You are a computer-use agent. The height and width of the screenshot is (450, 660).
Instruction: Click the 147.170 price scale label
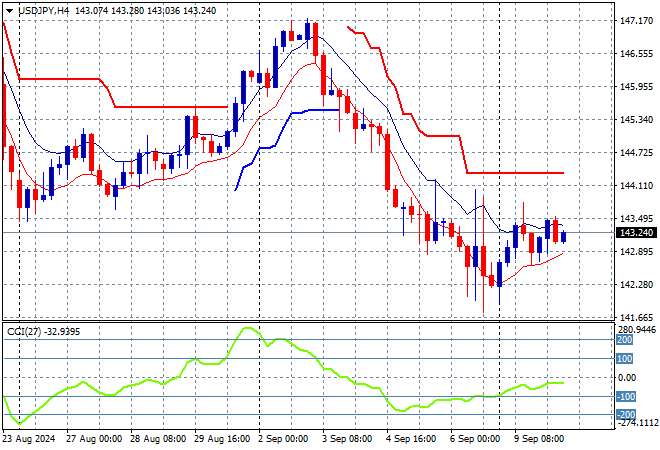tap(637, 21)
